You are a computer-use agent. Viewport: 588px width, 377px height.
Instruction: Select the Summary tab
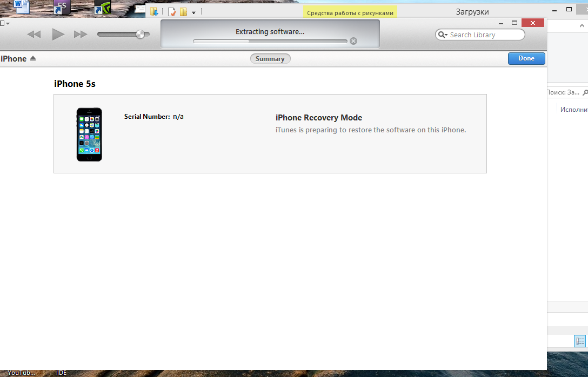coord(270,59)
